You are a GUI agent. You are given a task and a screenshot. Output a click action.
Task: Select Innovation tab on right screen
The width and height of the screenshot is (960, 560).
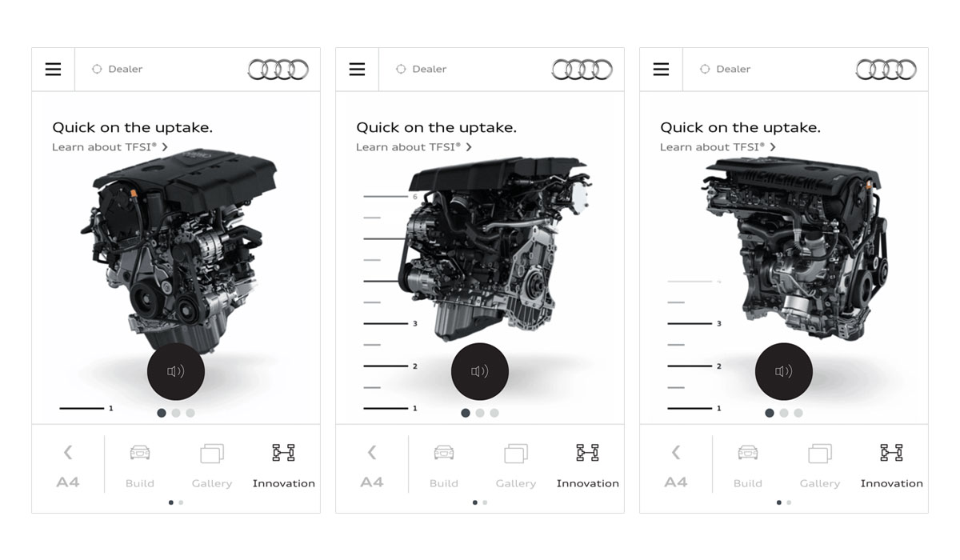892,466
